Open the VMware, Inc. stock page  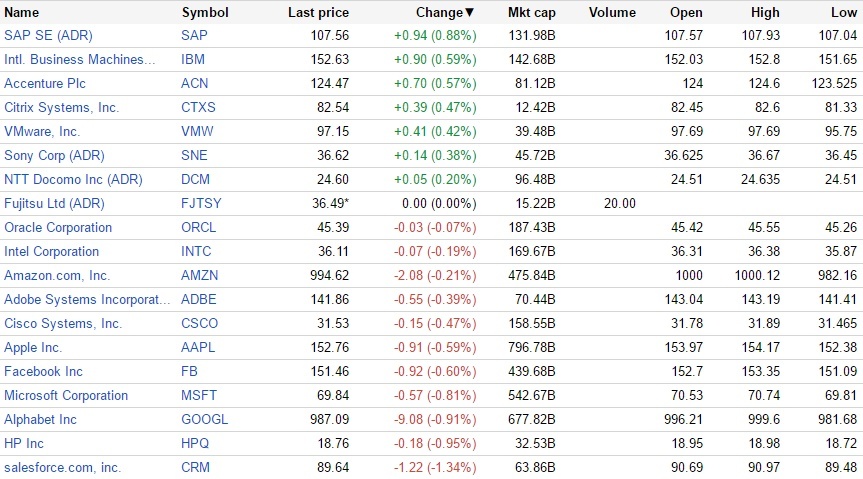[x=42, y=131]
